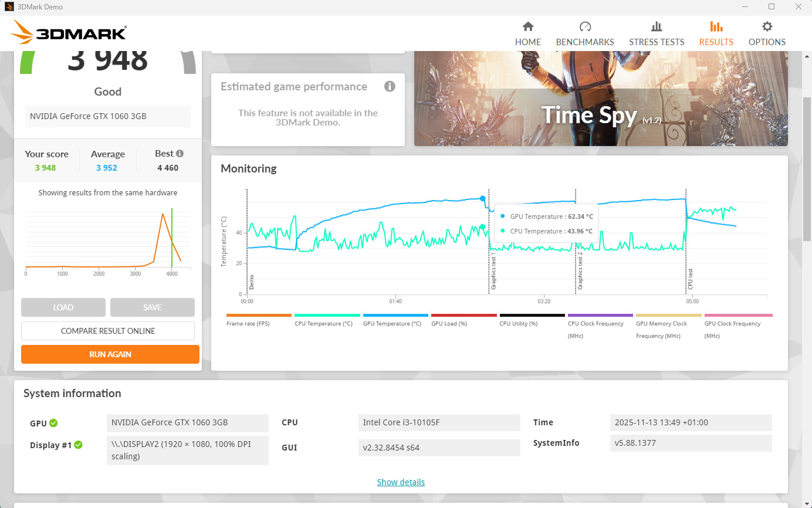Click the RUN AGAIN button

110,354
